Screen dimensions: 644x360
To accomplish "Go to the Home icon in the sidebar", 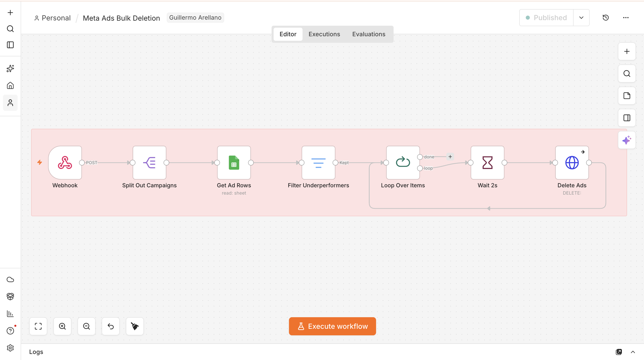I will [x=10, y=86].
